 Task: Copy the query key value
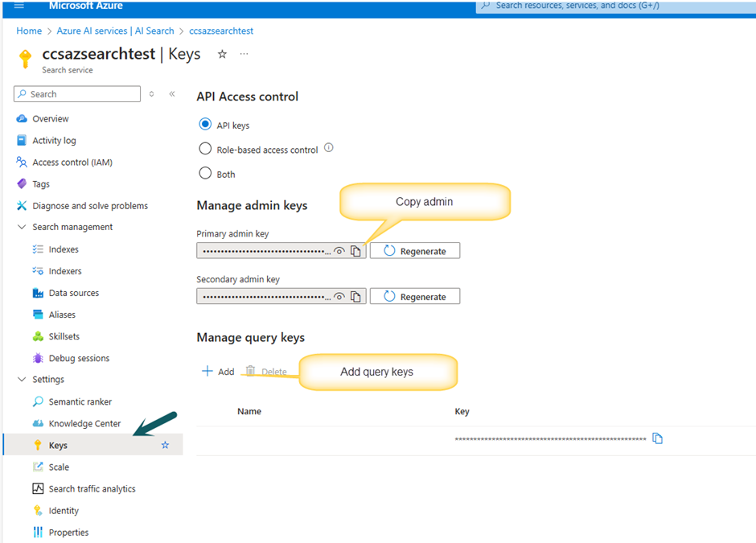[657, 438]
